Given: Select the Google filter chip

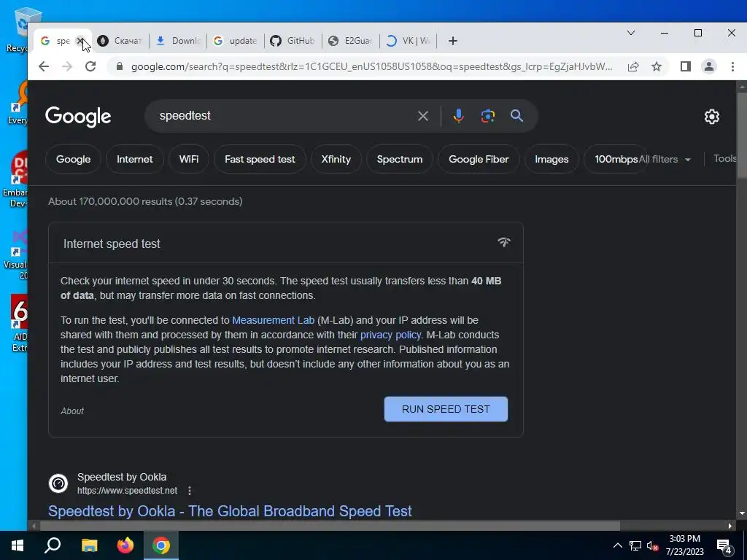Looking at the screenshot, I should tap(74, 159).
